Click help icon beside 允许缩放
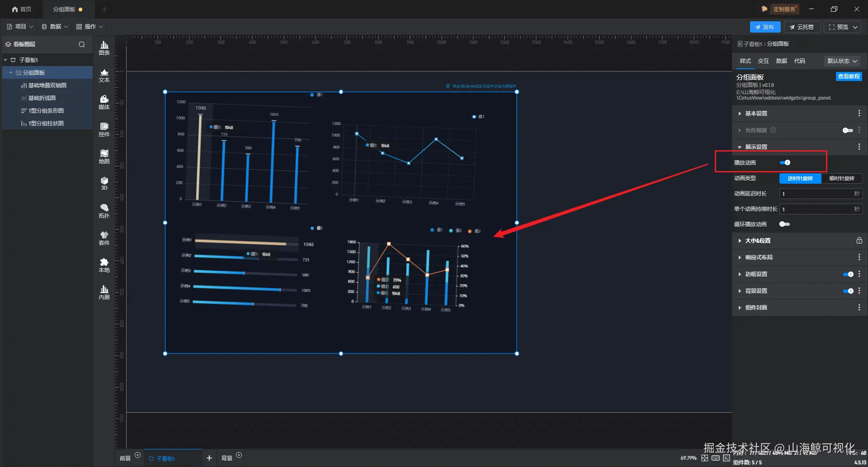This screenshot has height=467, width=868. click(773, 130)
